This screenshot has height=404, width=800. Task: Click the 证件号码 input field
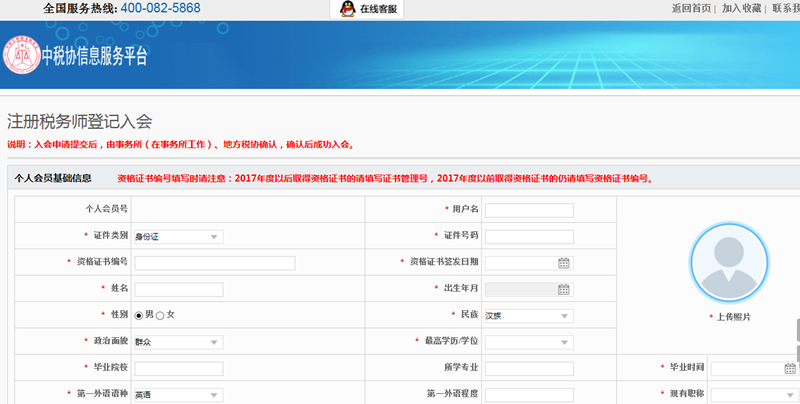coord(528,237)
